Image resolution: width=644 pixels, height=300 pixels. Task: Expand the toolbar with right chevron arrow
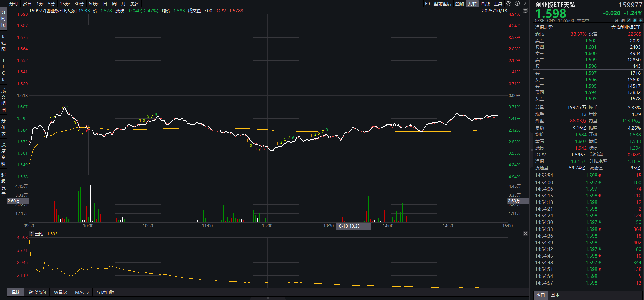click(x=525, y=4)
